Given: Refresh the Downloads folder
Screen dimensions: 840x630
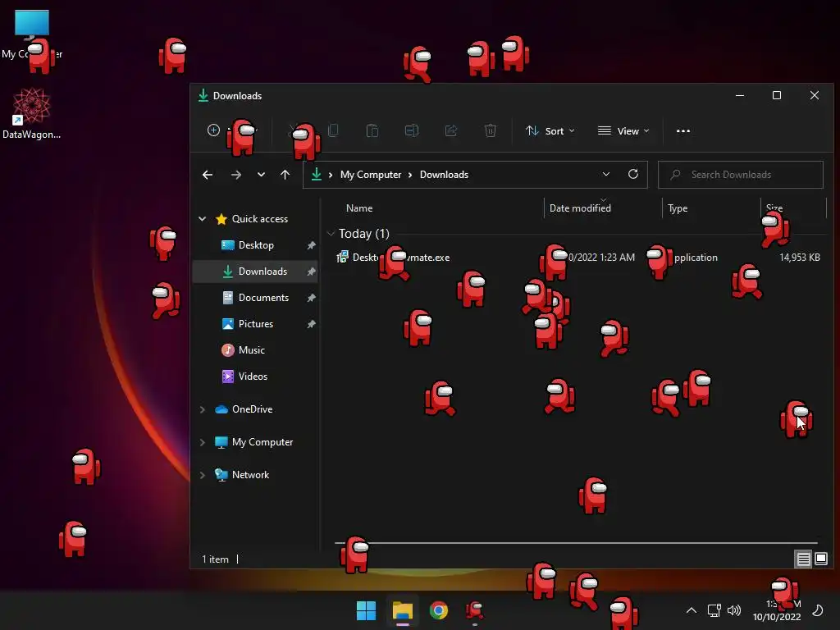Looking at the screenshot, I should pyautogui.click(x=633, y=175).
